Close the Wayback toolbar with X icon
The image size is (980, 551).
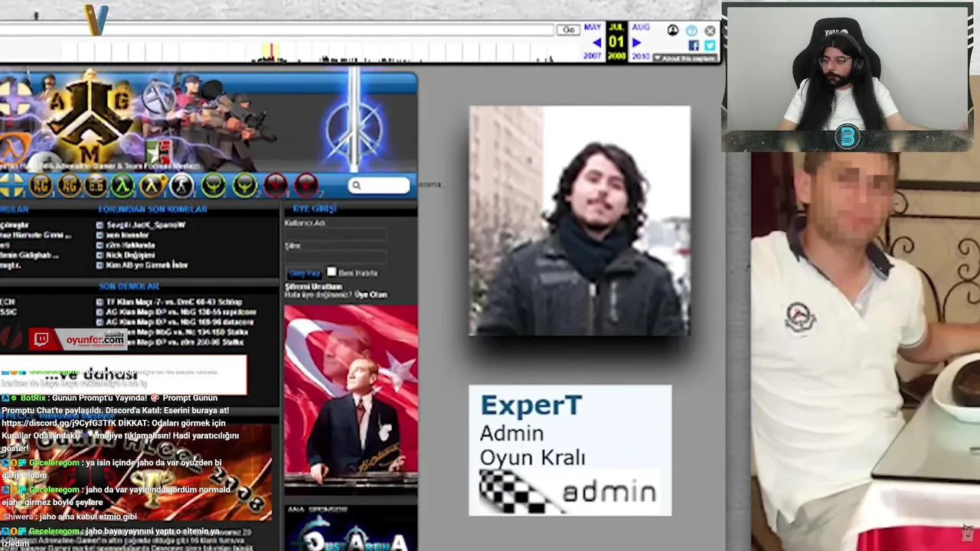tap(710, 31)
